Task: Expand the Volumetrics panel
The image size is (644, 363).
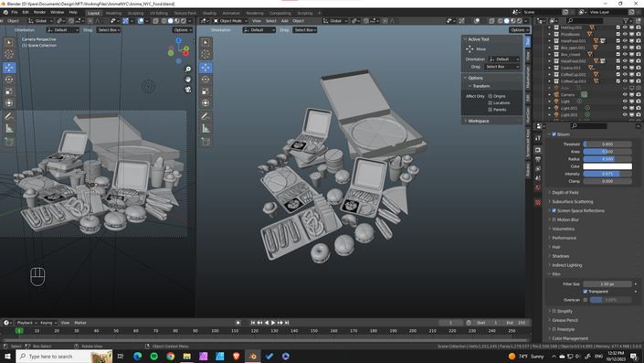Action: (x=563, y=229)
